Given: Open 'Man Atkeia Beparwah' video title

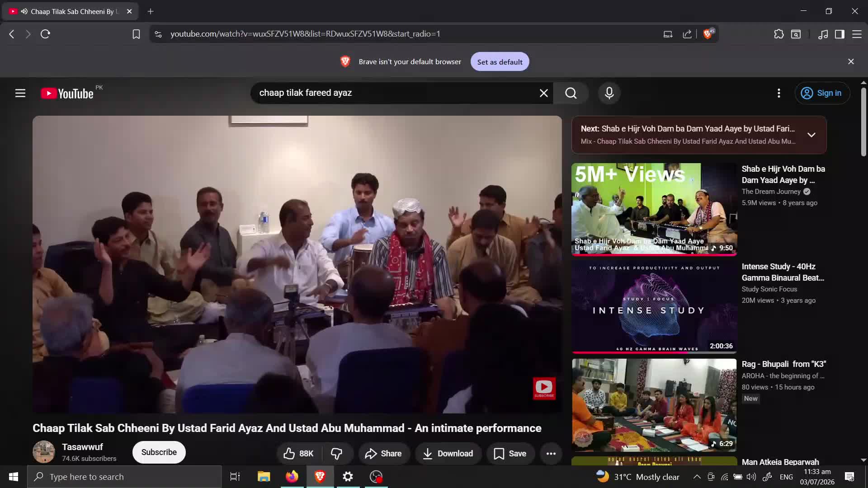Looking at the screenshot, I should point(780,462).
